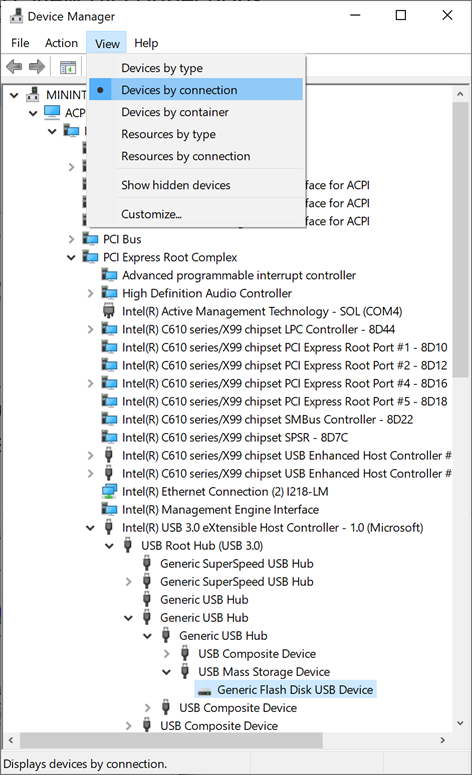The width and height of the screenshot is (472, 775).
Task: Select Advanced programmable interrupt controller
Action: [239, 275]
